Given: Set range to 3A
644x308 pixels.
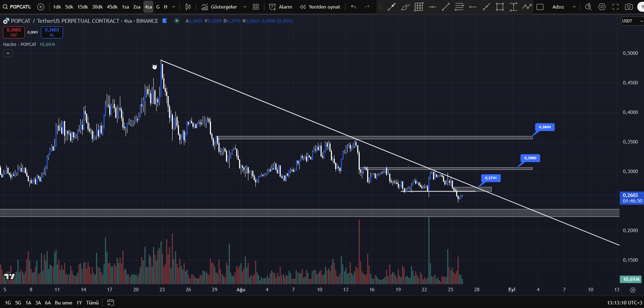Looking at the screenshot, I should tap(38, 303).
